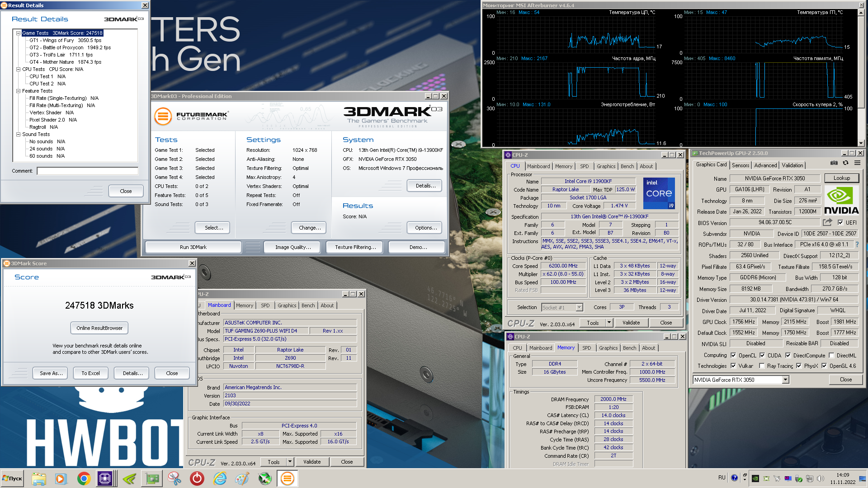
Task: Click the Safely Remove Hardware tray icon
Action: coord(799,479)
